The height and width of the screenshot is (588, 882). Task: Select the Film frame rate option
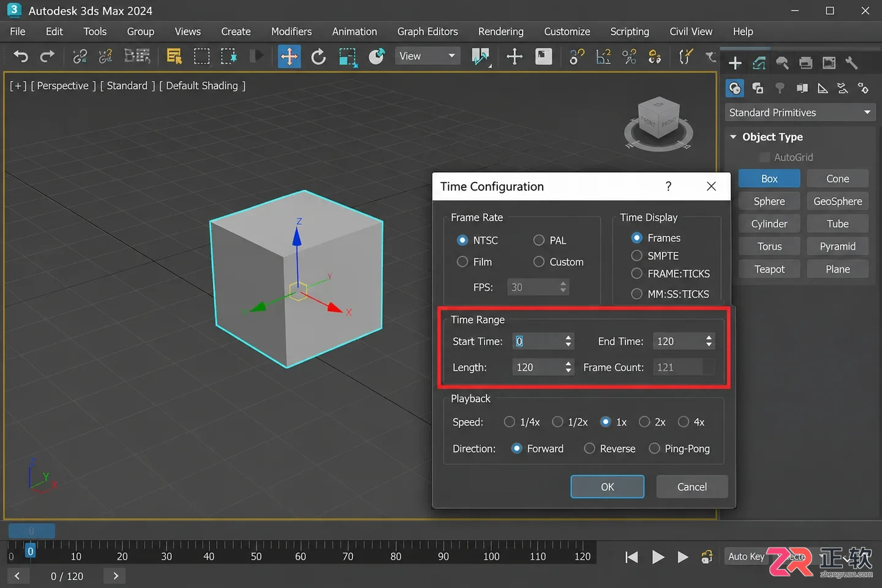475,262
